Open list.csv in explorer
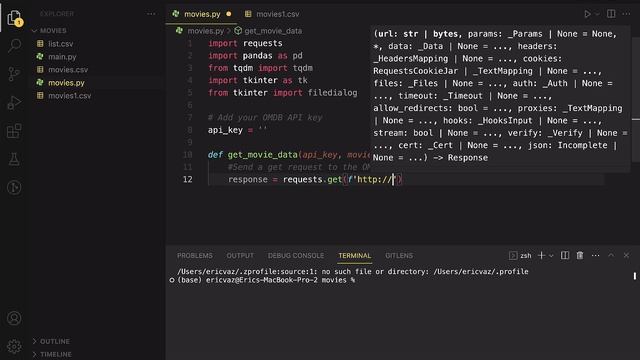The width and height of the screenshot is (640, 360). tap(61, 44)
